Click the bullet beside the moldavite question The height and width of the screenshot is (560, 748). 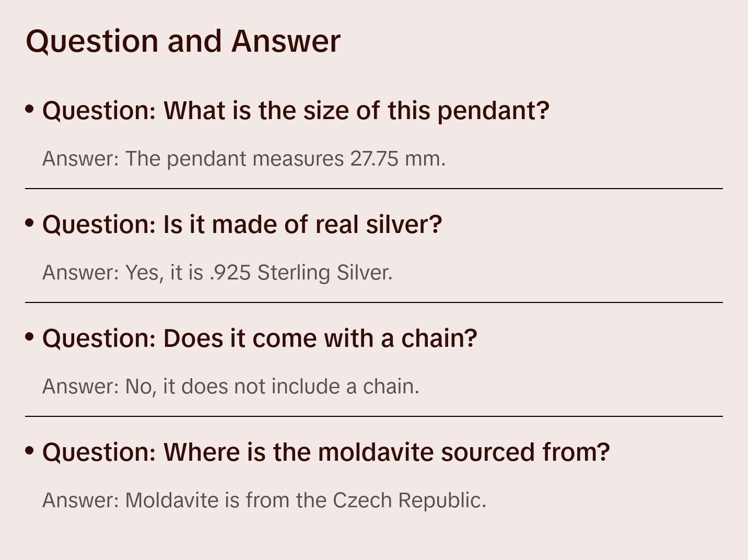click(x=30, y=451)
